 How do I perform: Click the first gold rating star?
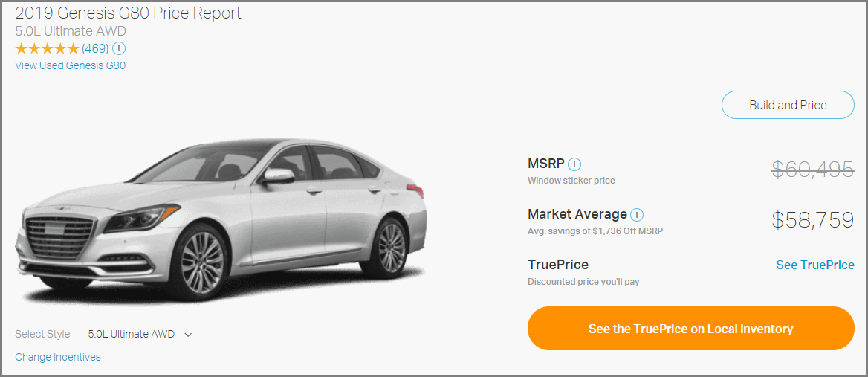pos(22,49)
